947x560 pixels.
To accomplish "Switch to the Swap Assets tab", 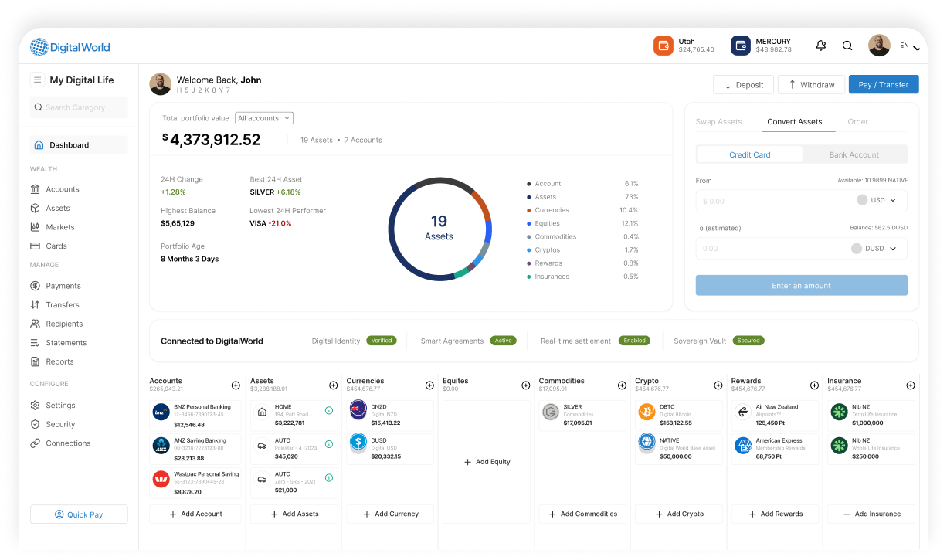I will tap(718, 122).
